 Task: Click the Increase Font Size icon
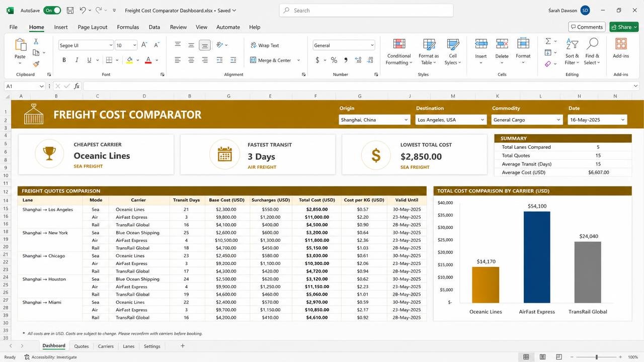click(144, 45)
